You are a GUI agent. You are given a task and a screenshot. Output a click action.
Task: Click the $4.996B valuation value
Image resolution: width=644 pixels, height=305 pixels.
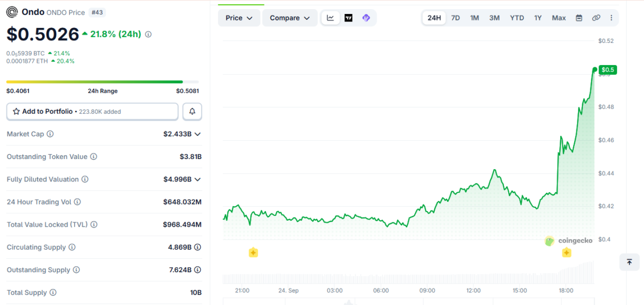pyautogui.click(x=178, y=179)
